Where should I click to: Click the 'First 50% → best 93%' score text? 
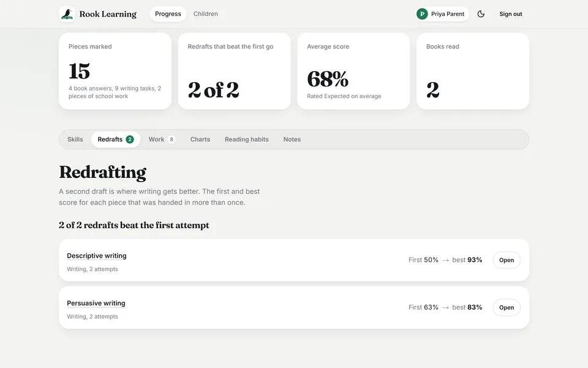(x=445, y=260)
